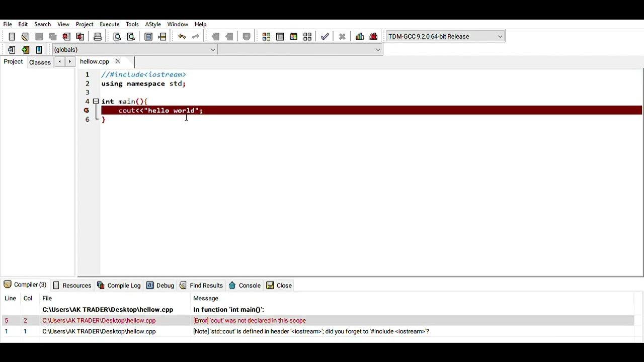This screenshot has width=644, height=362.
Task: Open the Tools menu
Action: (x=132, y=24)
